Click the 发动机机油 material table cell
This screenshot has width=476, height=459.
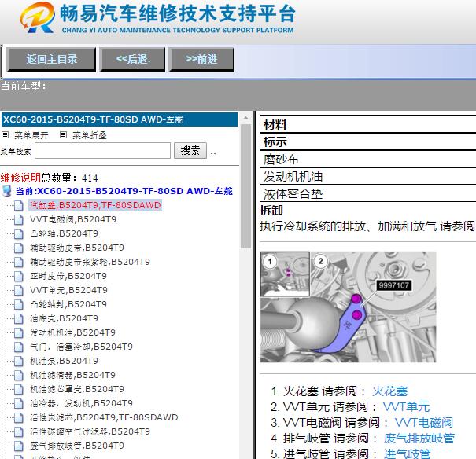pos(368,177)
